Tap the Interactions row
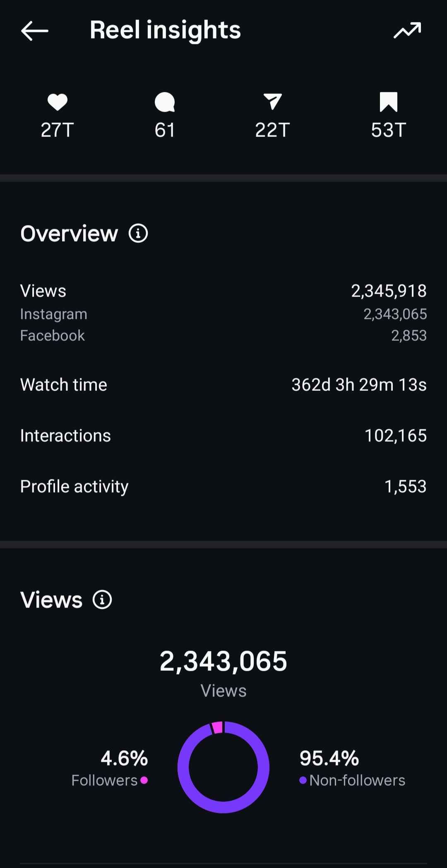 [x=223, y=436]
